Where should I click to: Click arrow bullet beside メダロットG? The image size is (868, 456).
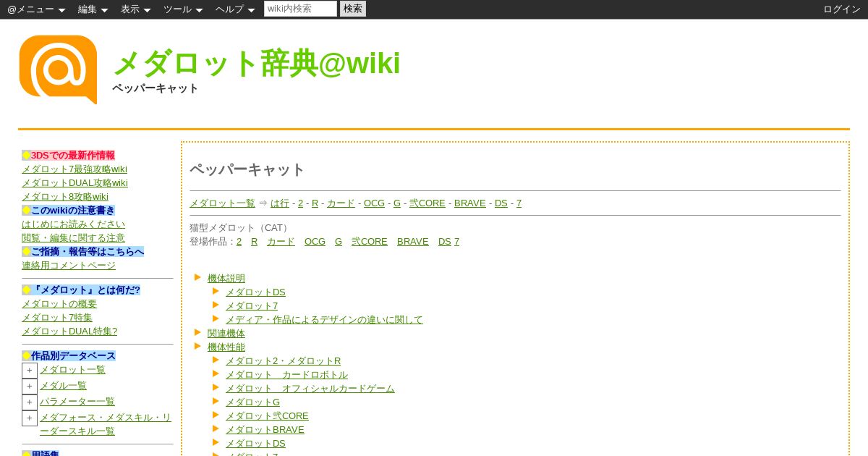(216, 401)
